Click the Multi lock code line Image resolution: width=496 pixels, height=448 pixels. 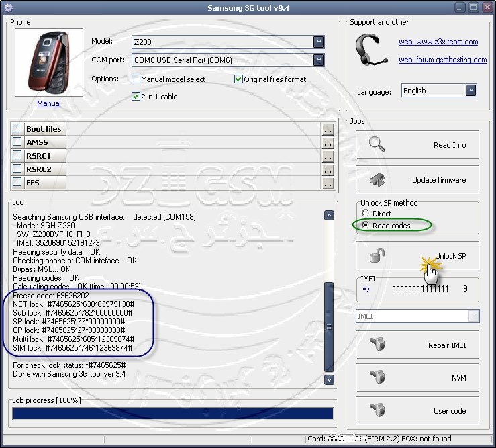(74, 339)
